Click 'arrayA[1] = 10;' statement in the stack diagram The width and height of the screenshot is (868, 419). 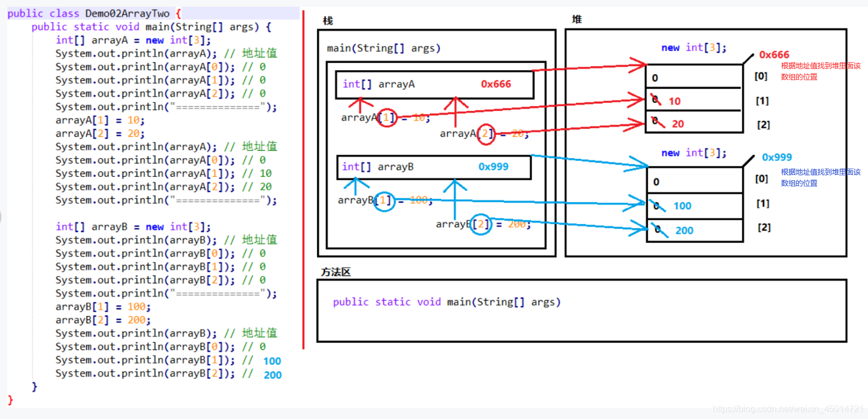(386, 118)
